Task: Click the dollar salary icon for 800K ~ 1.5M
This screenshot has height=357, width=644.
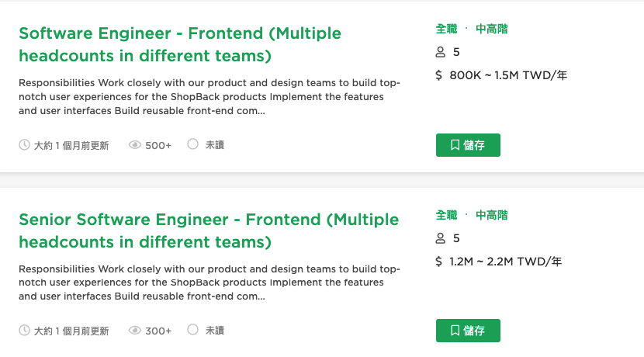Action: [438, 75]
